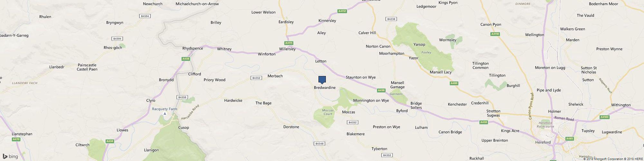Click the Racquety Farm campsite marker
The height and width of the screenshot is (161, 644).
coord(165,114)
